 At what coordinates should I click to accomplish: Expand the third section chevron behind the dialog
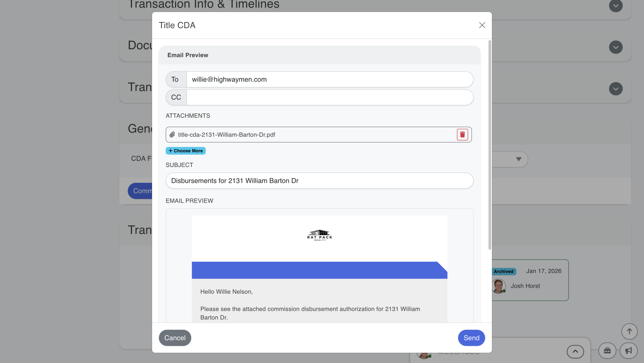616,89
